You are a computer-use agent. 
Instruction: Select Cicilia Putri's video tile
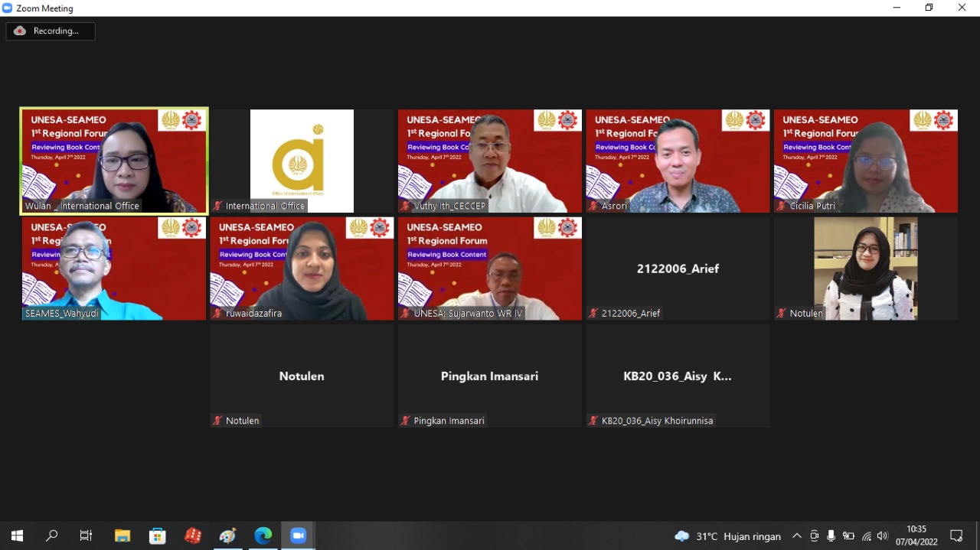click(866, 161)
